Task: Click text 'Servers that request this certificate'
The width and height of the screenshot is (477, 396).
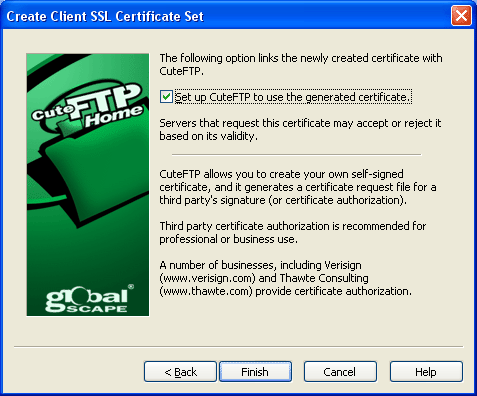Action: pos(245,123)
